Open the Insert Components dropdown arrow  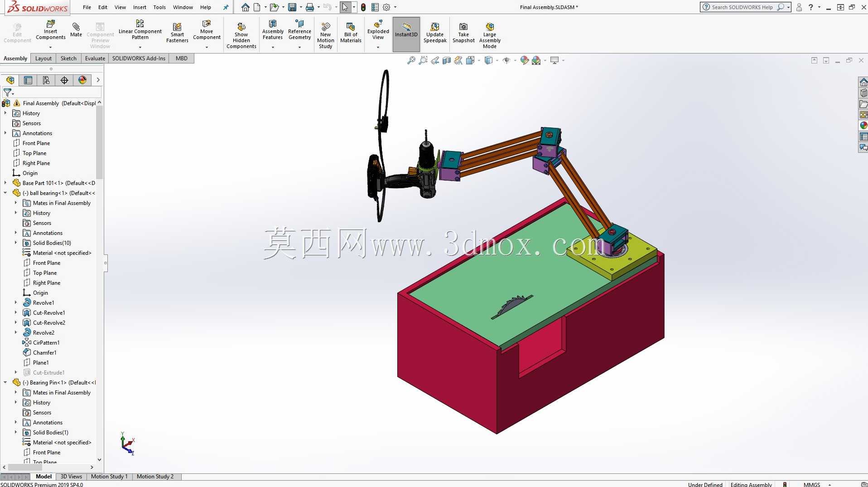(50, 47)
